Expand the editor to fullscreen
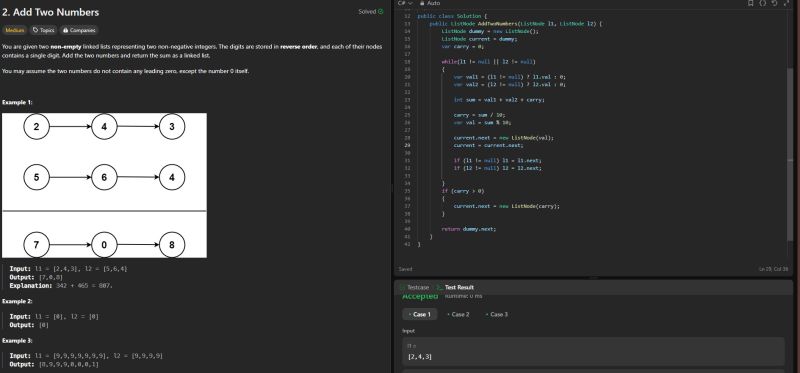 (x=786, y=3)
